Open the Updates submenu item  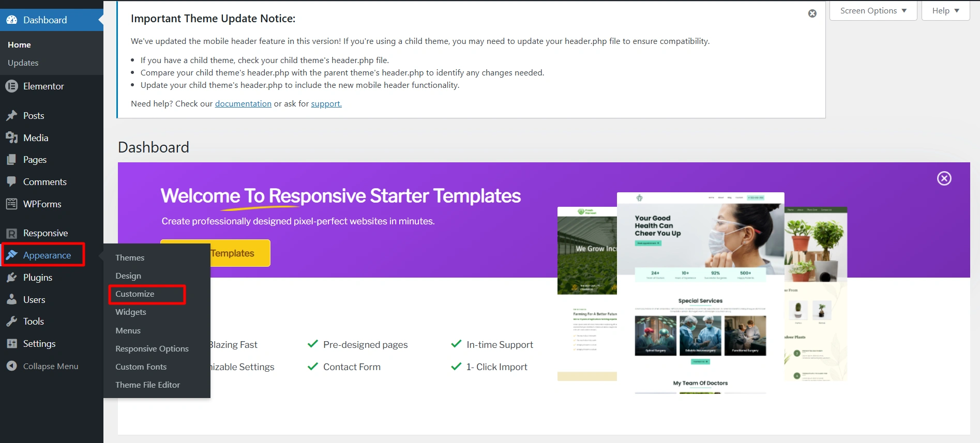click(23, 63)
